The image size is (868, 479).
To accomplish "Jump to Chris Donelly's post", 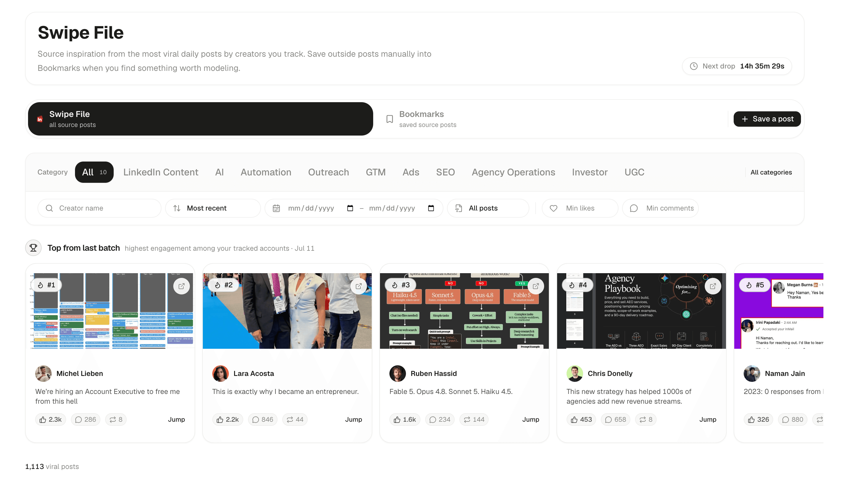I will click(x=708, y=419).
